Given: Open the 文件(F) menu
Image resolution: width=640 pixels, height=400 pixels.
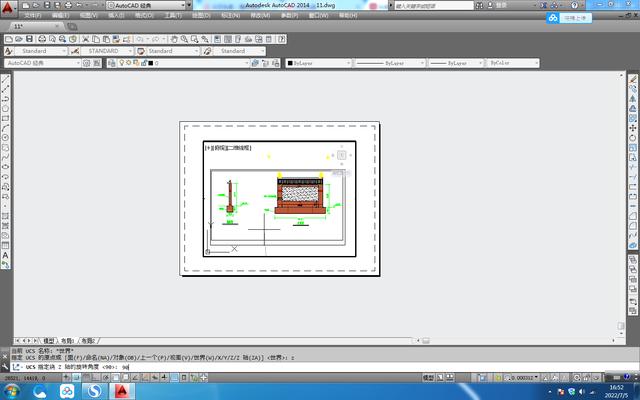Looking at the screenshot, I should [33, 17].
